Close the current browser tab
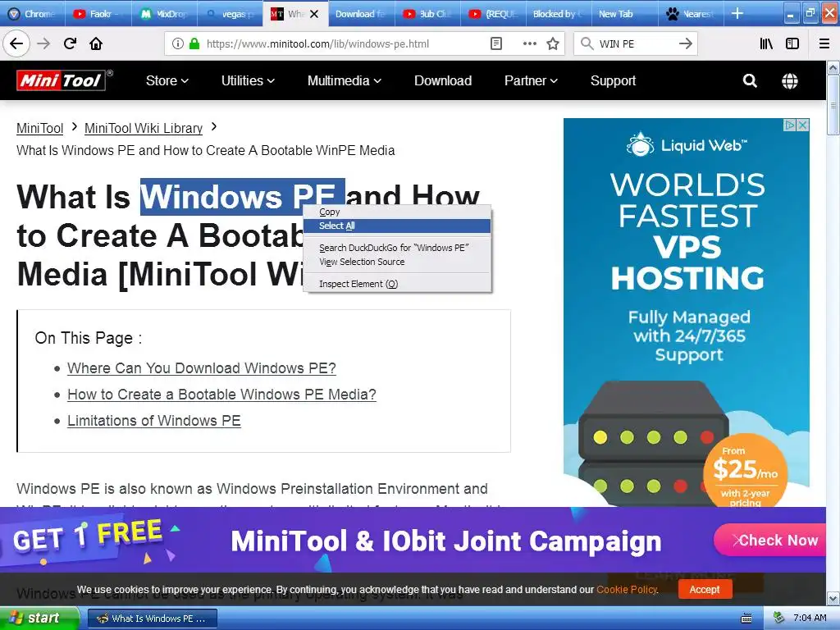 pyautogui.click(x=314, y=14)
